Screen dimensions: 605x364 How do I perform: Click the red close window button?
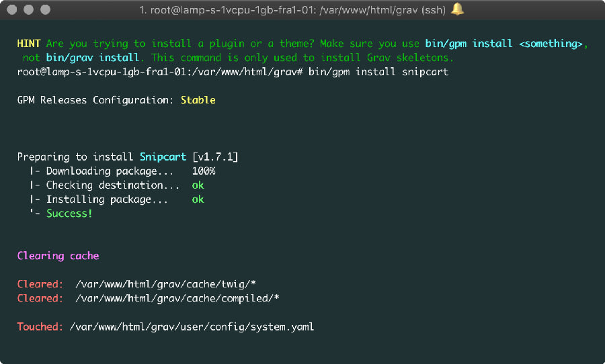pyautogui.click(x=12, y=9)
